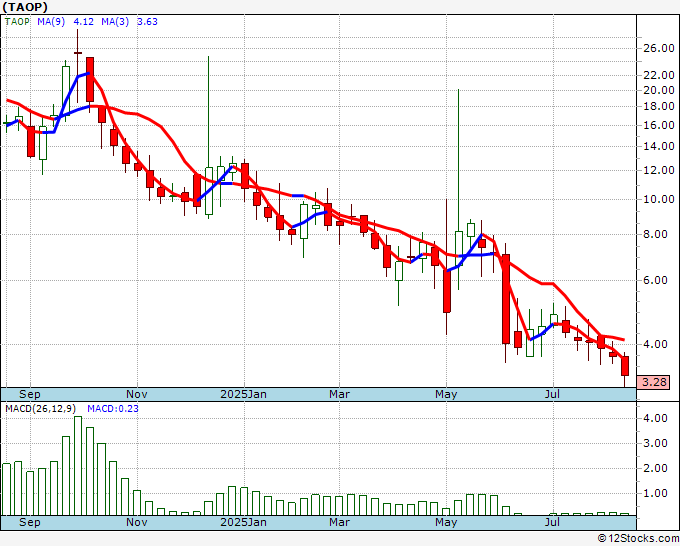The height and width of the screenshot is (546, 680).
Task: Click the 4.00 label on MACD axis
Action: point(655,418)
